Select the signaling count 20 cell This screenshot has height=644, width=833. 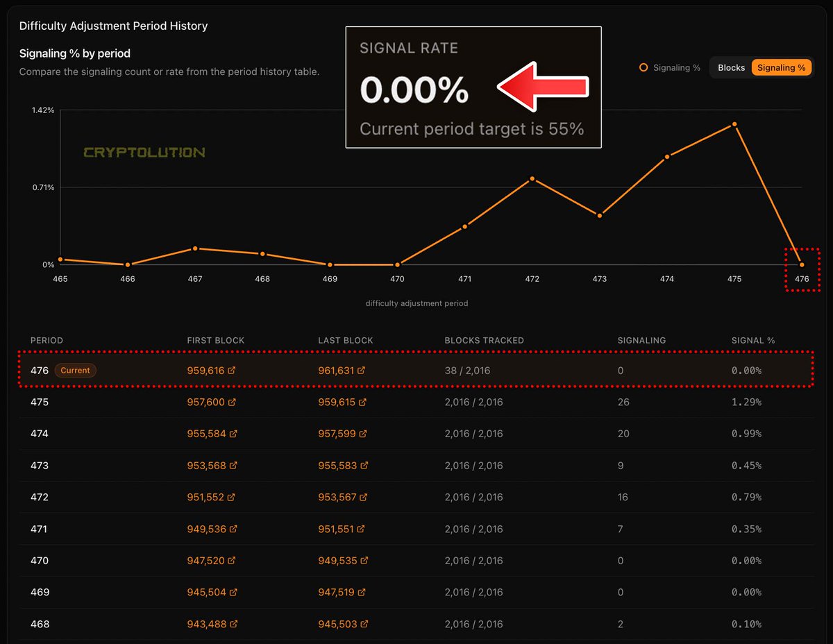(x=623, y=434)
